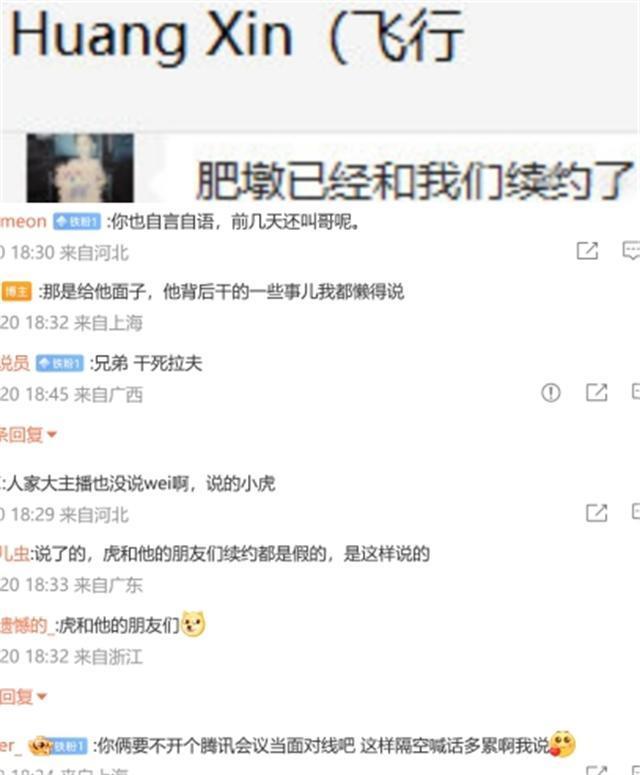
Task: Click 铁粉 badge next to meon username
Action: [77, 221]
